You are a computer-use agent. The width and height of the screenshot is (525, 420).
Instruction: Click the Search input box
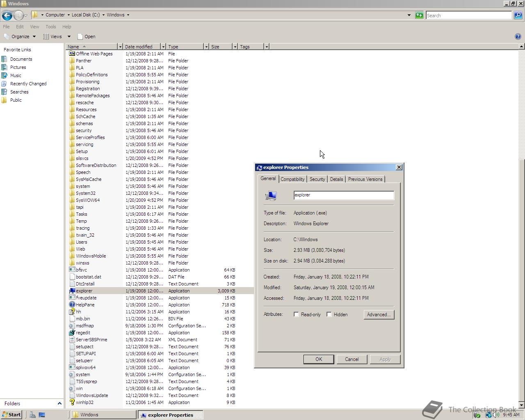point(469,15)
